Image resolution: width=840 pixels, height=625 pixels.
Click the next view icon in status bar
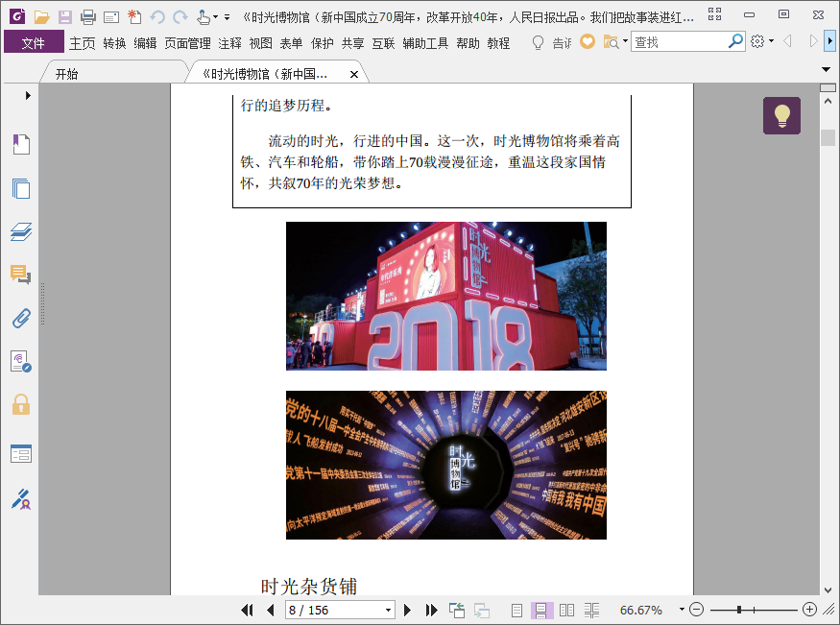[x=482, y=610]
